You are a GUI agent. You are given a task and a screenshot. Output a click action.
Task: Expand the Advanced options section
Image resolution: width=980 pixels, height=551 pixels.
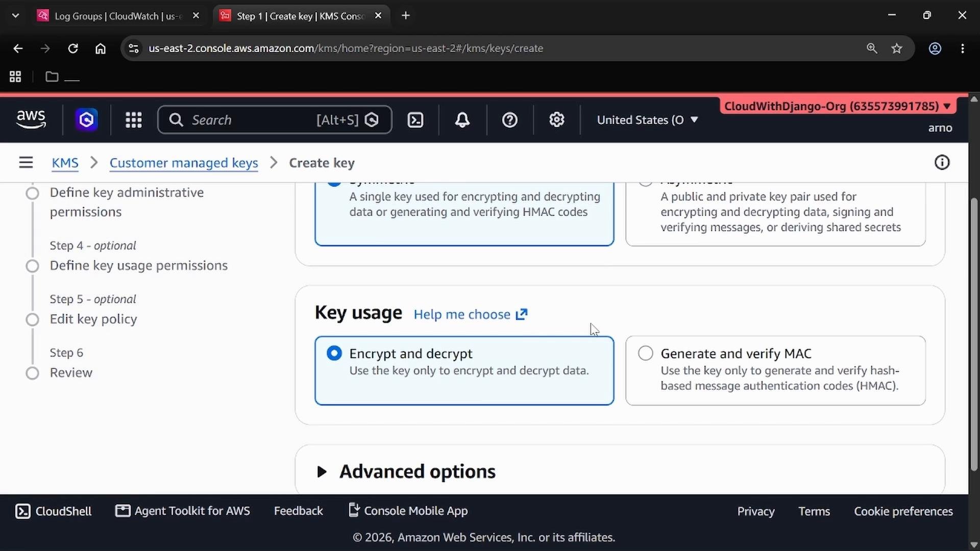(x=406, y=471)
